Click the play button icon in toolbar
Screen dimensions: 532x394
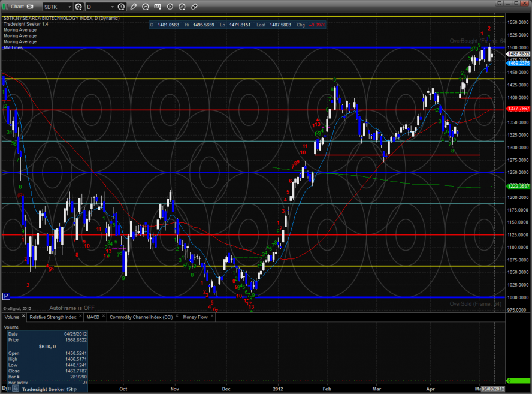[170, 7]
